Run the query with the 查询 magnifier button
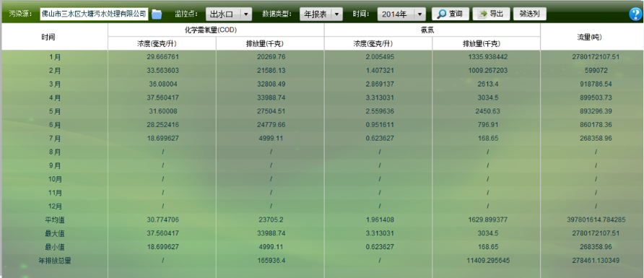 450,14
